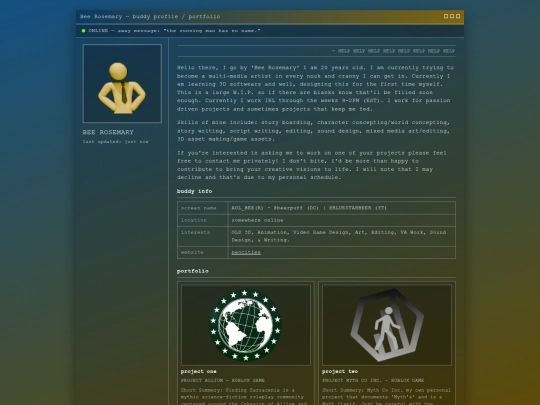Click the paragraph starting 'Skills of mine include'
This screenshot has width=540, height=405.
pyautogui.click(x=313, y=131)
